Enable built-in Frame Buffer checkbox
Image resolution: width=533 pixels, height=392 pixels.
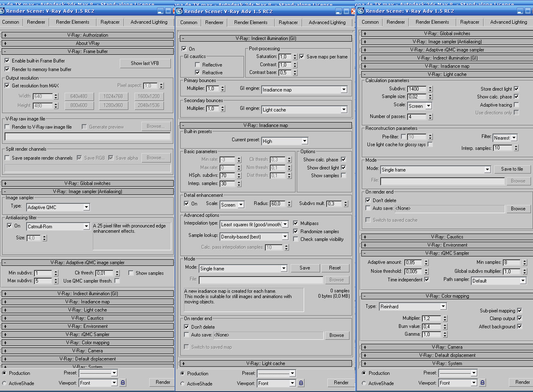[x=7, y=60]
